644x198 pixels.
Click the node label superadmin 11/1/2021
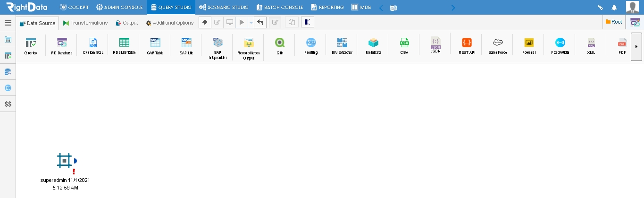coord(65,184)
